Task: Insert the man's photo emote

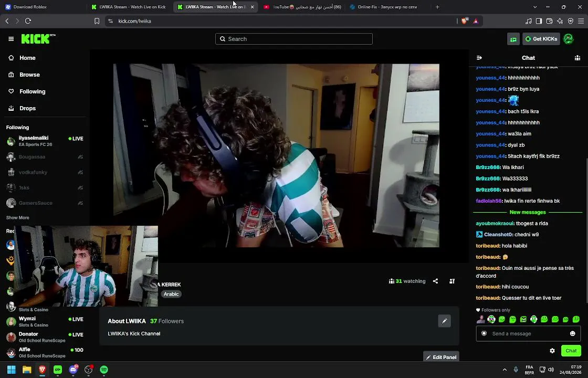Action: tap(481, 320)
